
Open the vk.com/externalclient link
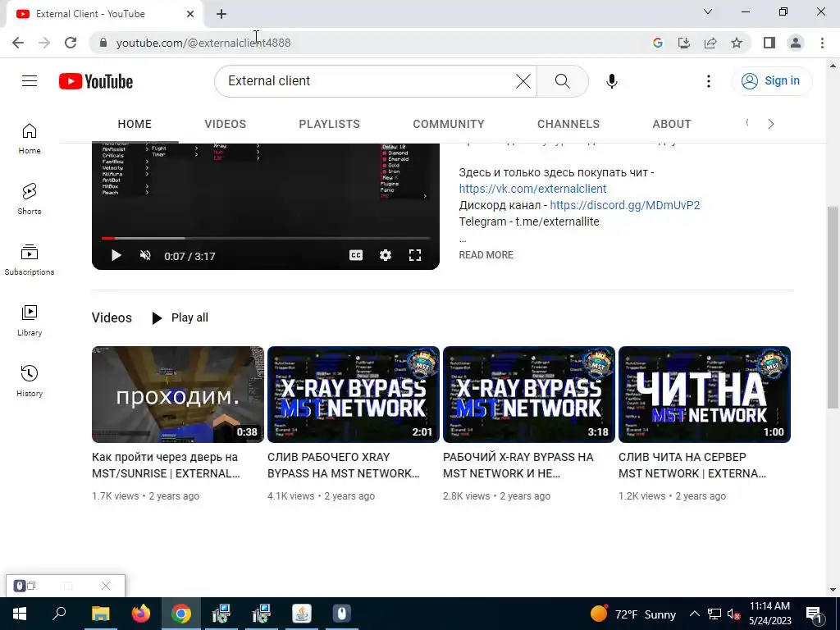[532, 189]
